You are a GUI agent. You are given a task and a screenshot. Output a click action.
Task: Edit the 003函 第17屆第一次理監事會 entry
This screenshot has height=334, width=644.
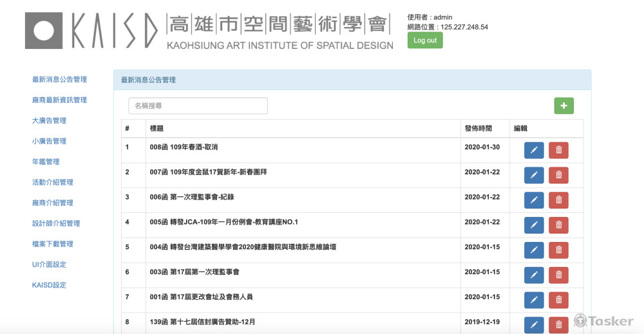point(534,275)
